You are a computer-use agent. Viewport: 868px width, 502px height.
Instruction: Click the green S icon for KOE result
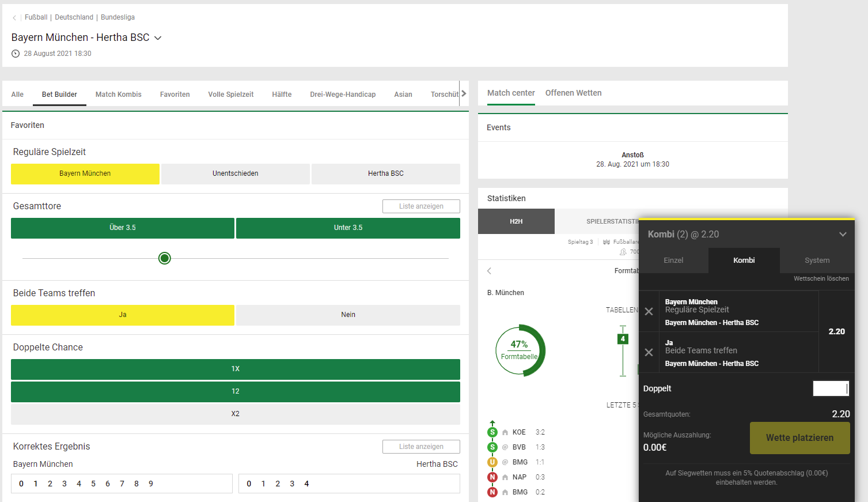492,432
